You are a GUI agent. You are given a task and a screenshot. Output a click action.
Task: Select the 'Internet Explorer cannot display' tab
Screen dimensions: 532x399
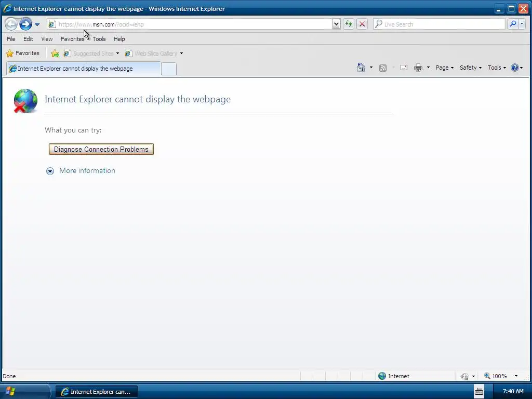84,69
